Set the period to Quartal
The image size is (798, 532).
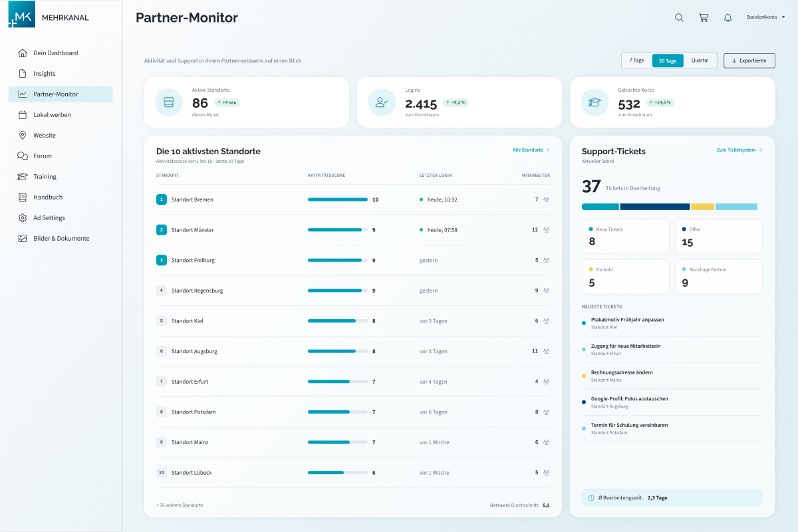[x=700, y=61]
